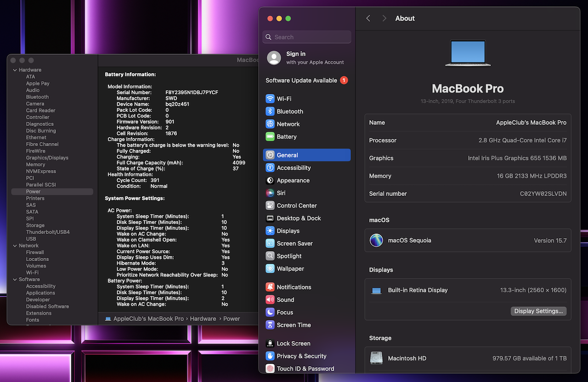Open the Displays icon in sidebar
Screen dimensions: 588x382
pyautogui.click(x=270, y=231)
